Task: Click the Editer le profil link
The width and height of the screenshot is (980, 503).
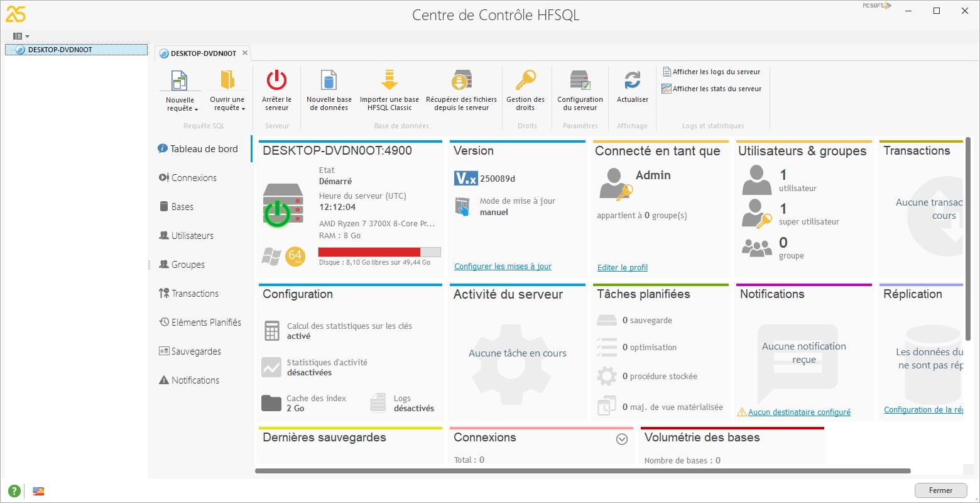Action: pyautogui.click(x=623, y=268)
